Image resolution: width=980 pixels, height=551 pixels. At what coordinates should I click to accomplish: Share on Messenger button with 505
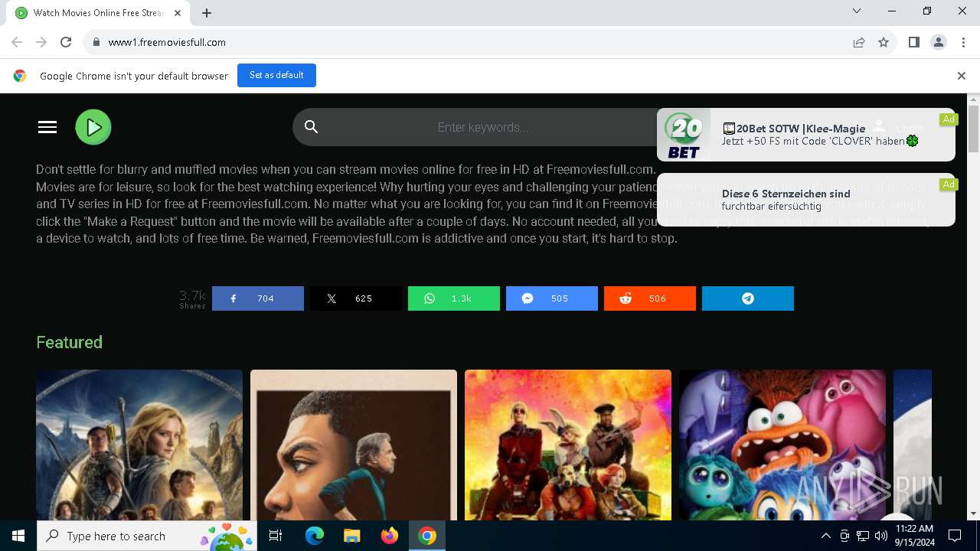coord(552,298)
